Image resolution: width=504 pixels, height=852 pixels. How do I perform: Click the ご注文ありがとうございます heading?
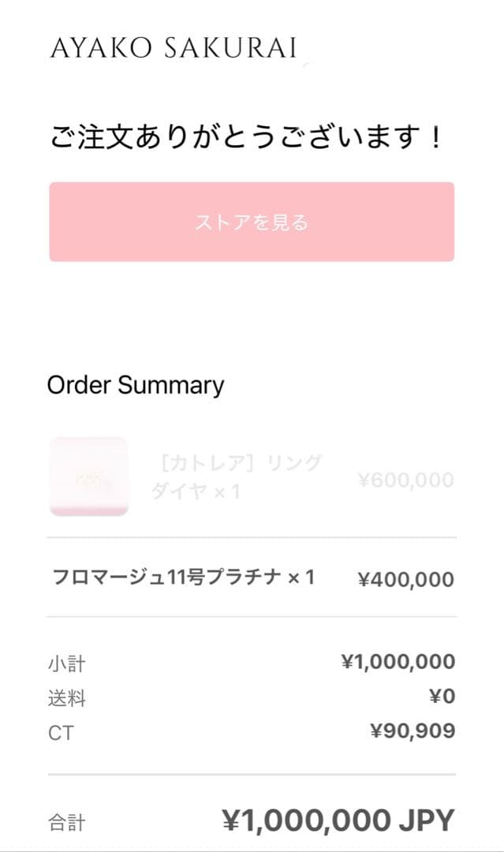[x=246, y=139]
